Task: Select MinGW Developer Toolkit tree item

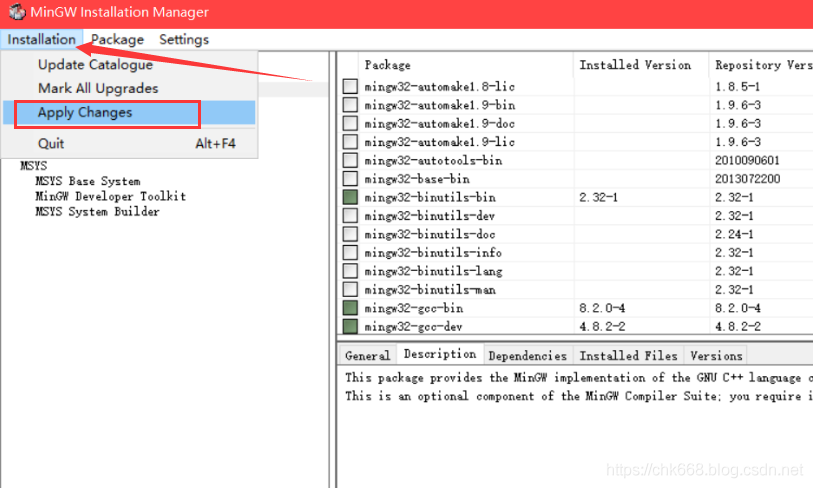Action: point(110,197)
